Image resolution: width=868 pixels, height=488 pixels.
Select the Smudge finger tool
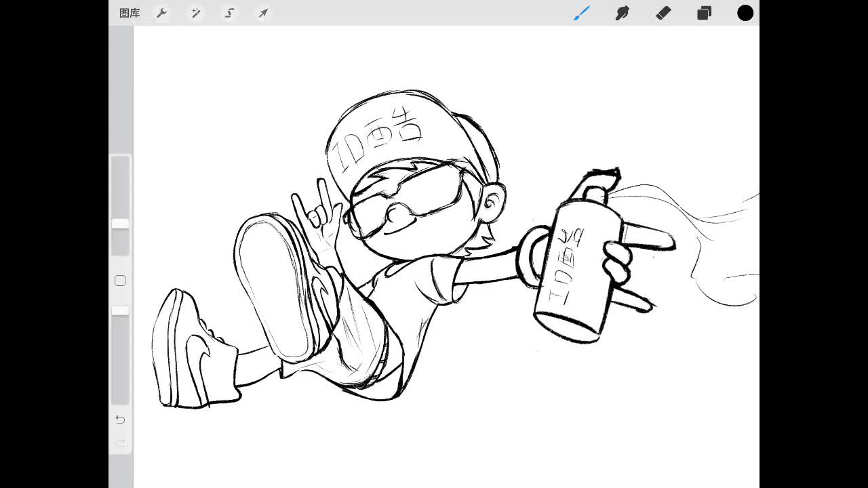point(623,13)
